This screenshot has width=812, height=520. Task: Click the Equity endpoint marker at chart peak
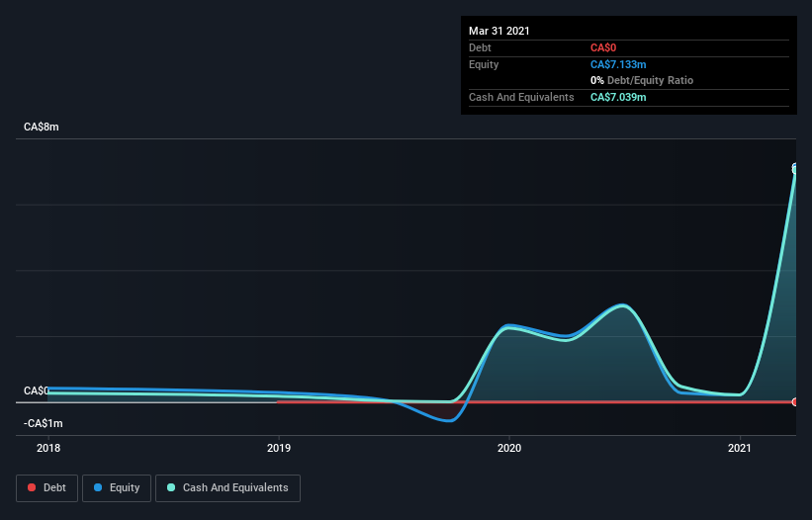click(x=795, y=167)
